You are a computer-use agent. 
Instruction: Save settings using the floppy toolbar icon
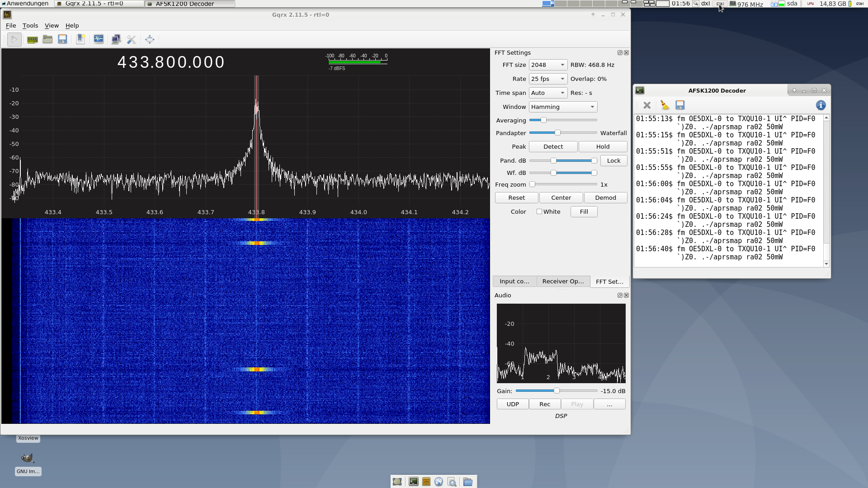coord(62,40)
